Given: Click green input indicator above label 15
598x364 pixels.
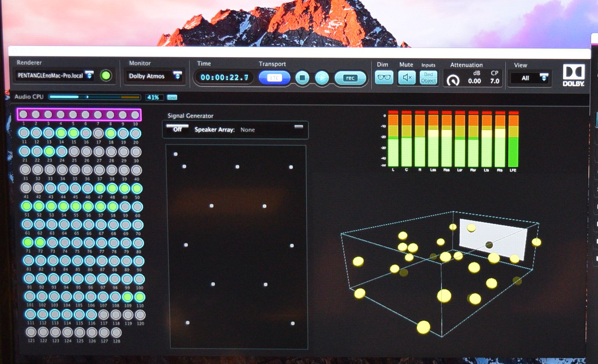Looking at the screenshot, I should [x=73, y=133].
